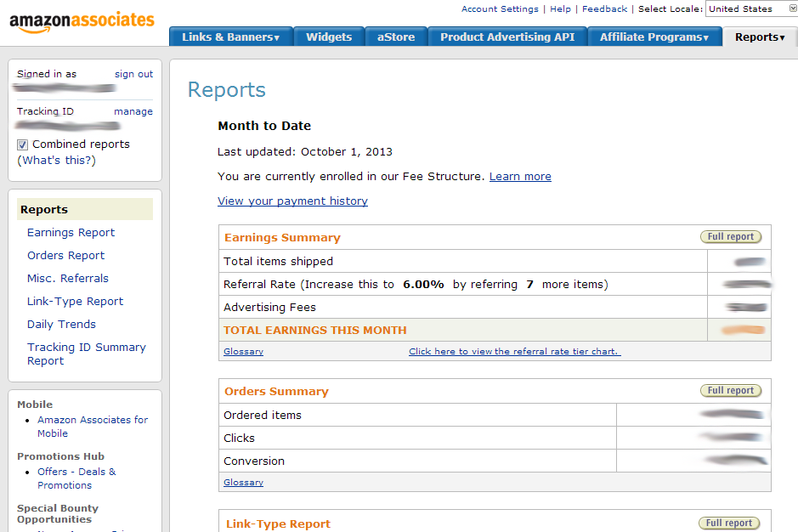Click Full report in Earnings Summary
Image resolution: width=798 pixels, height=532 pixels.
[x=730, y=237]
